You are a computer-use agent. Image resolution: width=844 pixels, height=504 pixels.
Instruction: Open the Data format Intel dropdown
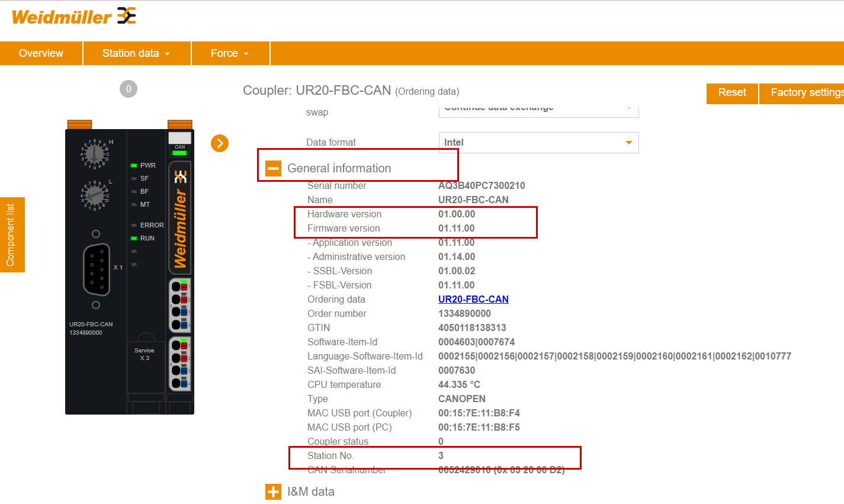(x=538, y=143)
